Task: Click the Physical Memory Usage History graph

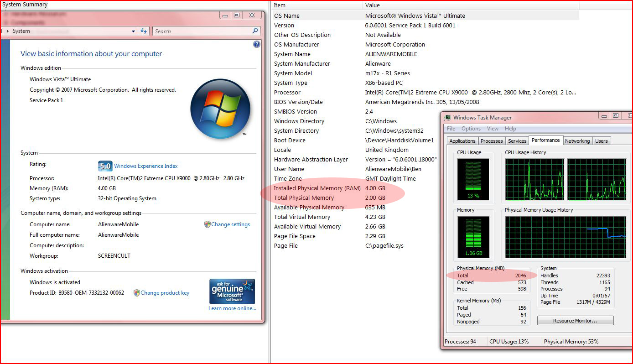Action: pyautogui.click(x=565, y=237)
